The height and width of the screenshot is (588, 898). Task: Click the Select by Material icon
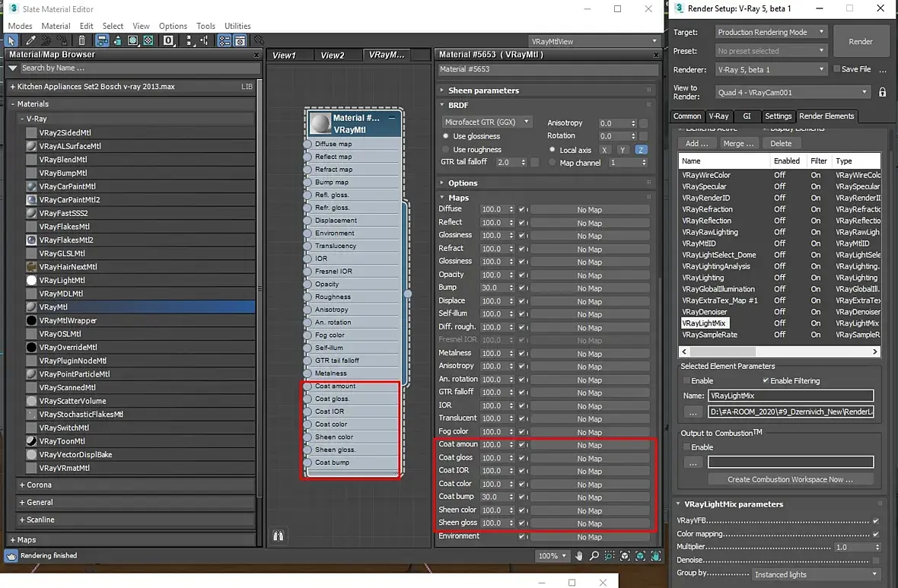259,40
